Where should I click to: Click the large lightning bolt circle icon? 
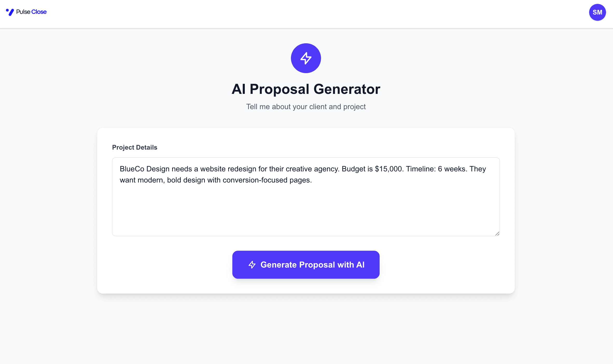(x=306, y=58)
